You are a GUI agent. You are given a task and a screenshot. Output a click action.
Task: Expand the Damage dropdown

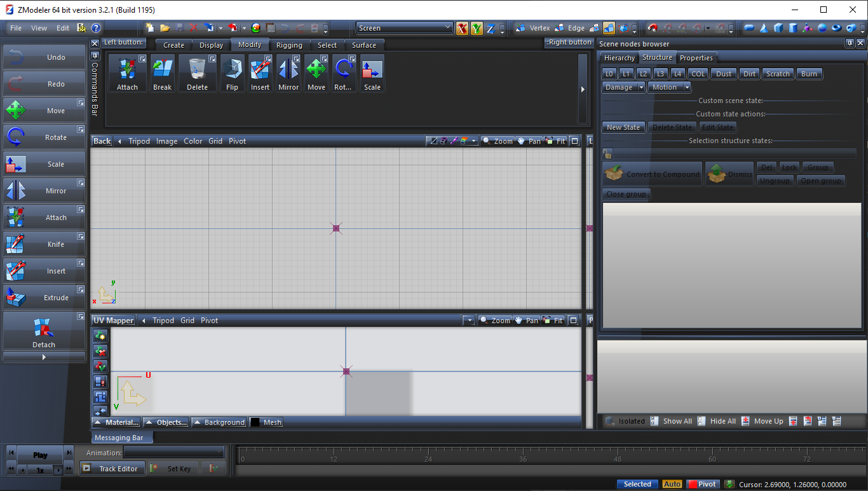(623, 87)
